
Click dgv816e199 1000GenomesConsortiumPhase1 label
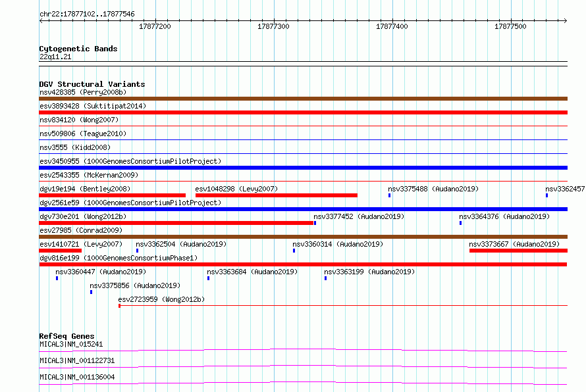pos(119,258)
